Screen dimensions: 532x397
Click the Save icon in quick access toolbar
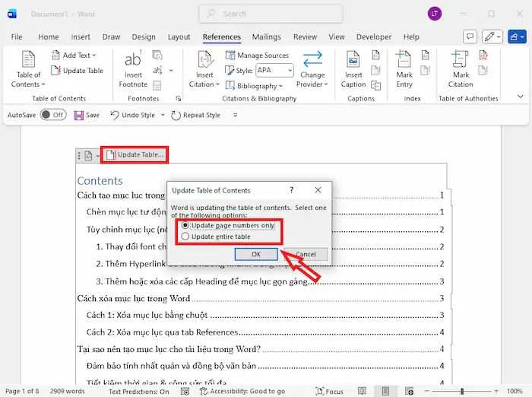point(79,115)
